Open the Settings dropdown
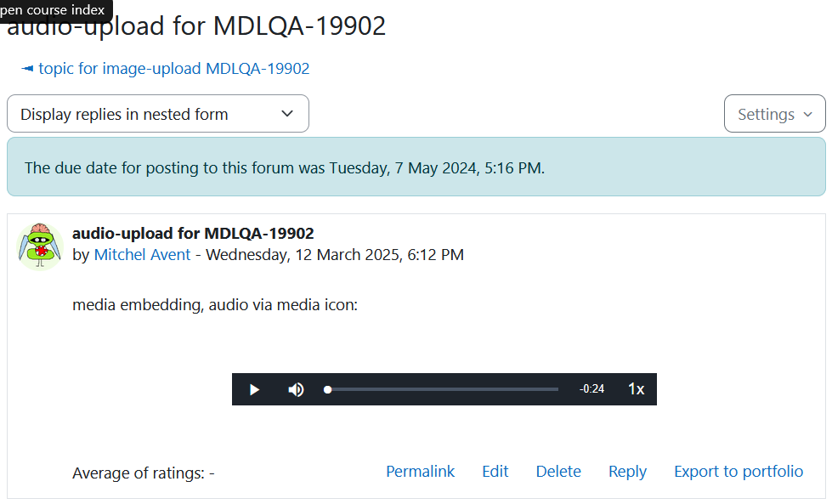832x504 pixels. click(775, 114)
